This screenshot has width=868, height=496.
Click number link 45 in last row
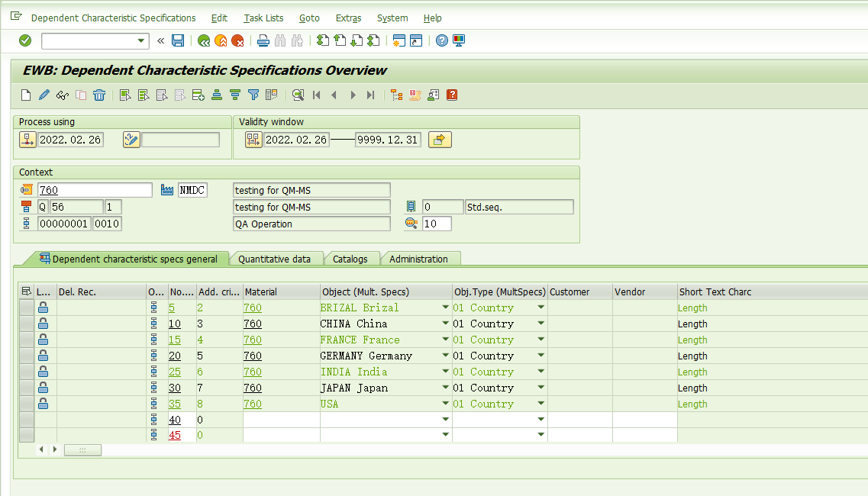pyautogui.click(x=174, y=436)
